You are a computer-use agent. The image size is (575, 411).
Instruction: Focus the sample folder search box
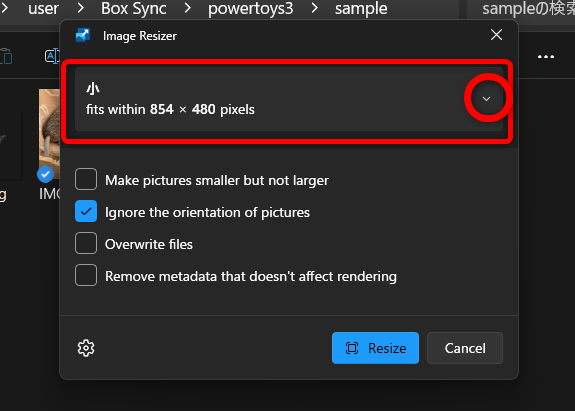[x=521, y=9]
